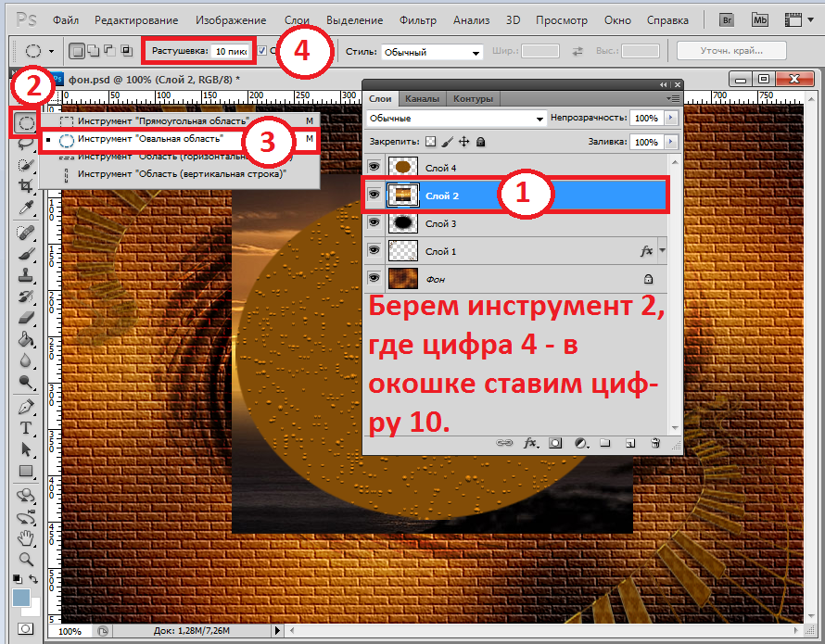825x644 pixels.
Task: Collapse Слой 1 layer effects arrow
Action: (x=663, y=250)
